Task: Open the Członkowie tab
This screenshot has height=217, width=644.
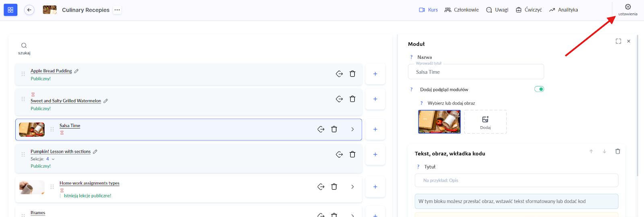Action: tap(462, 10)
